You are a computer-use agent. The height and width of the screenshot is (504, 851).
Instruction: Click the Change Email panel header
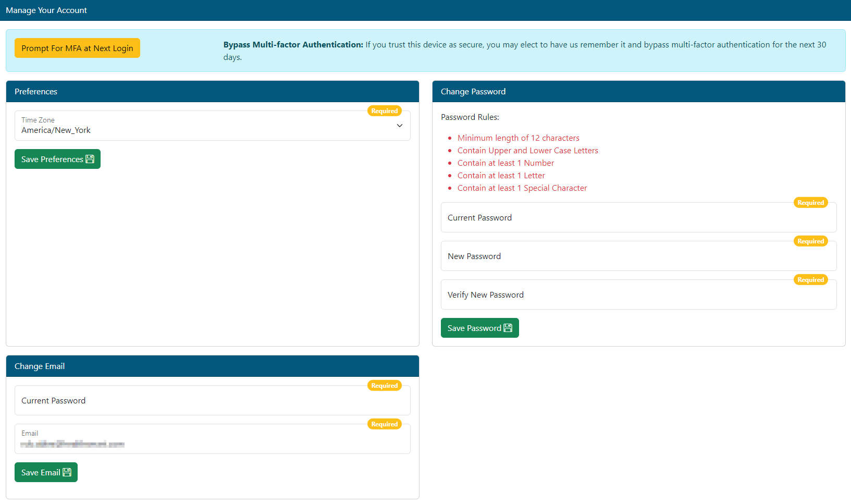click(212, 366)
